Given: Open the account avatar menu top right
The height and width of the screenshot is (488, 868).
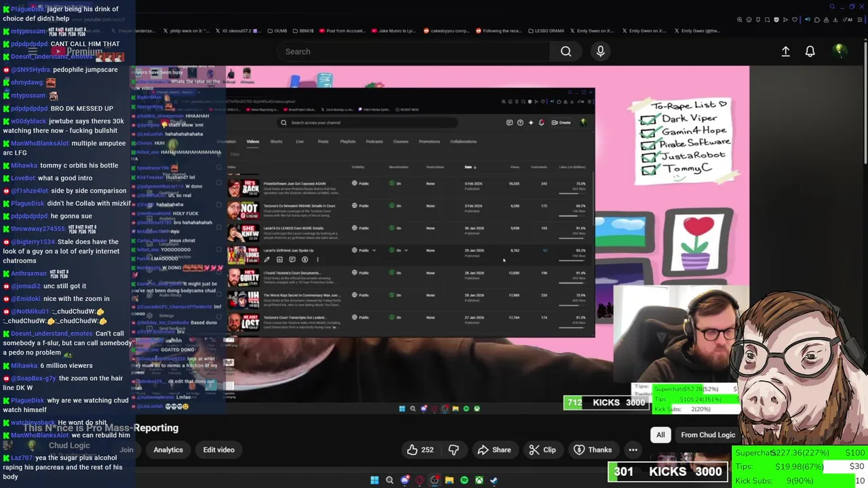Looking at the screenshot, I should pyautogui.click(x=840, y=51).
